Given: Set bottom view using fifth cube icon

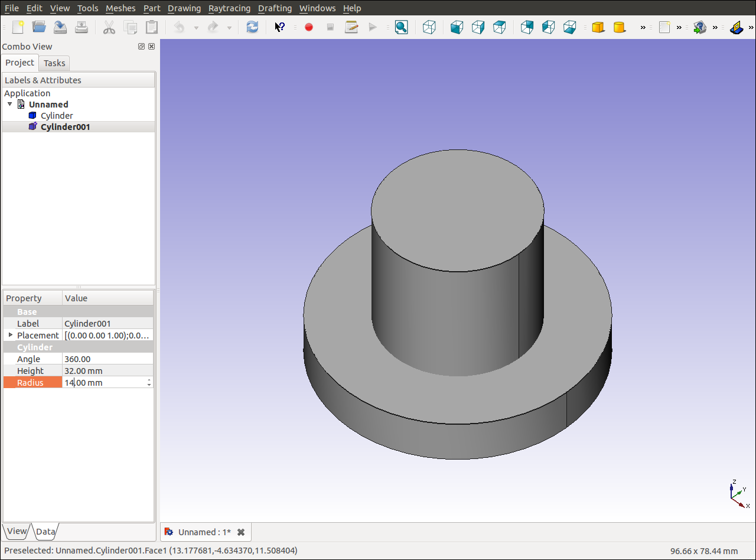Looking at the screenshot, I should click(548, 27).
